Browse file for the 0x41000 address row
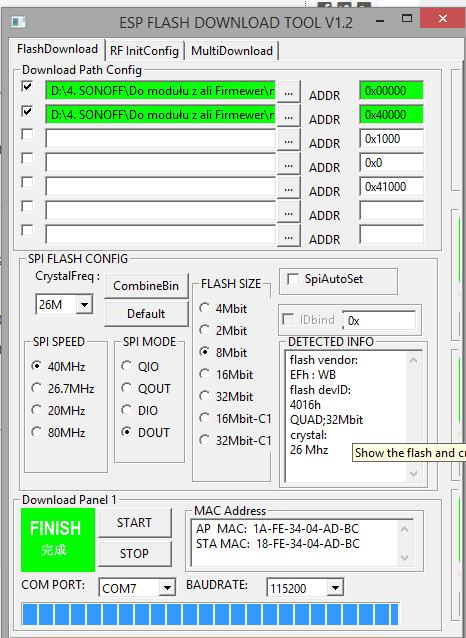Image resolution: width=466 pixels, height=638 pixels. point(289,189)
